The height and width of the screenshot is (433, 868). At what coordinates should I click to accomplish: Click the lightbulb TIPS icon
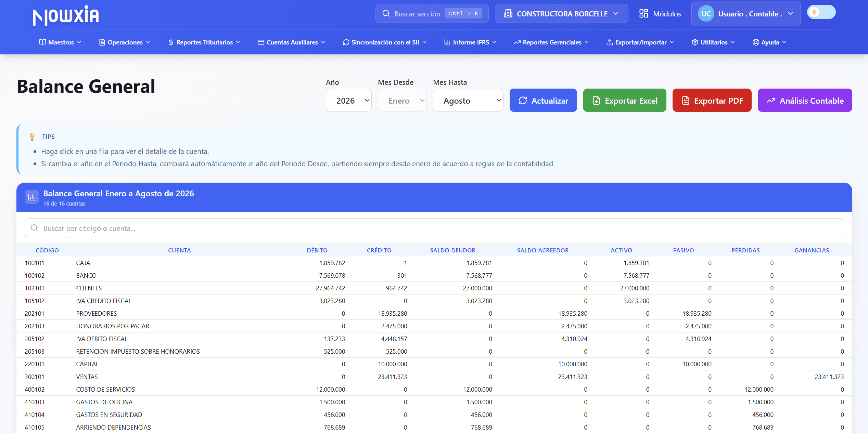(x=32, y=137)
